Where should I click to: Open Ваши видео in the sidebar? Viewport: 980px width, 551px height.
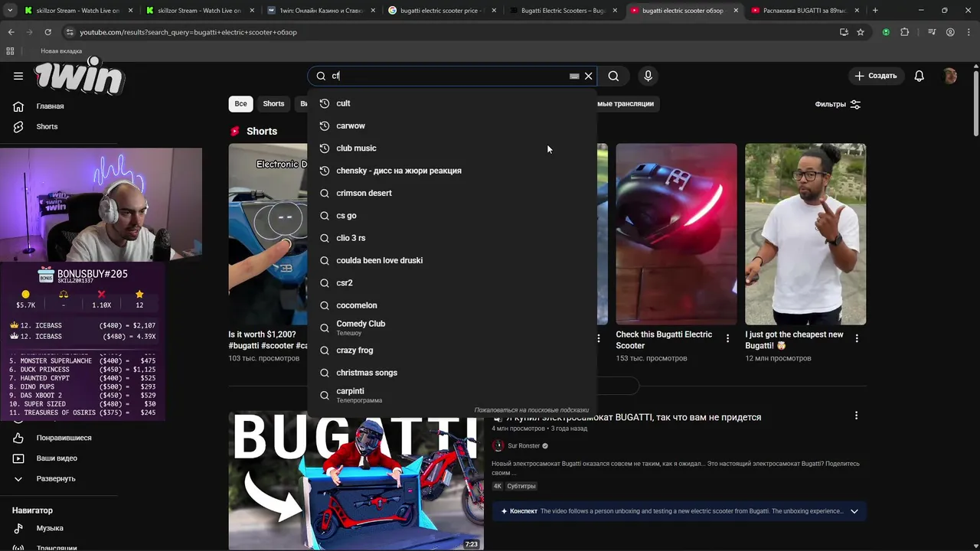58,458
